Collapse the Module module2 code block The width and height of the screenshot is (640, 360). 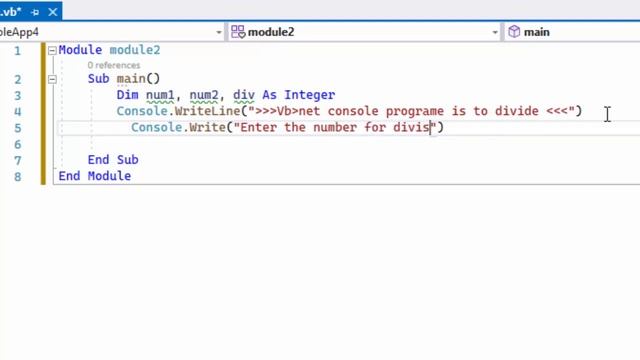pyautogui.click(x=52, y=51)
